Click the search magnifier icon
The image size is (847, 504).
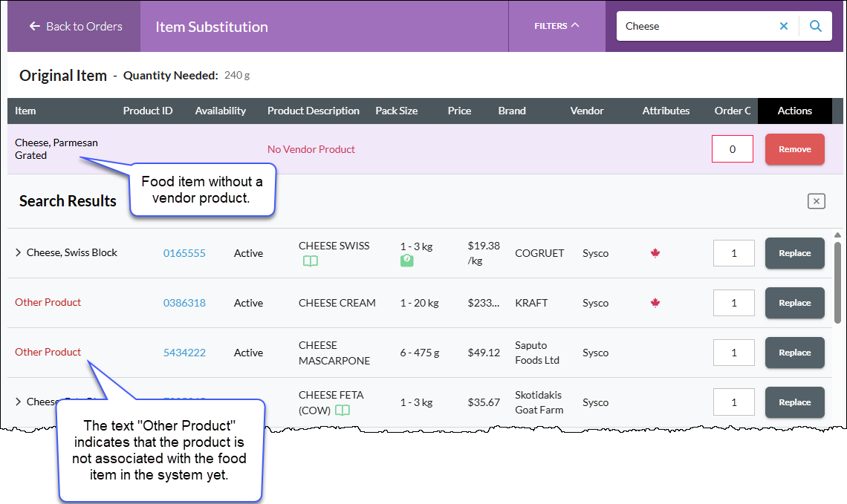(816, 26)
